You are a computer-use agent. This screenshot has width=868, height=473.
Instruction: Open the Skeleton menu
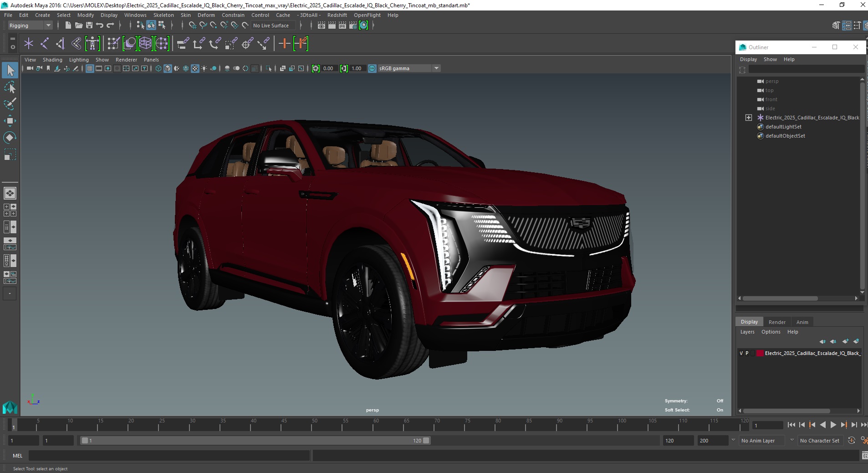163,15
